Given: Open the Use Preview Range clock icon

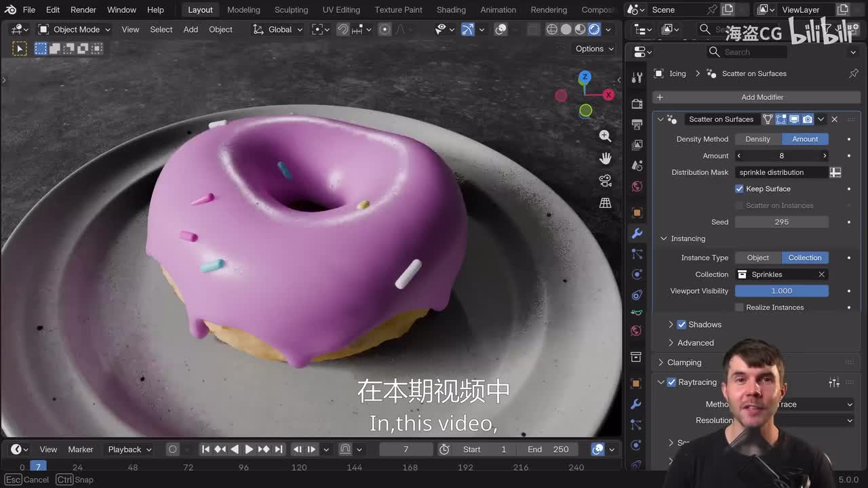Looking at the screenshot, I should (444, 449).
